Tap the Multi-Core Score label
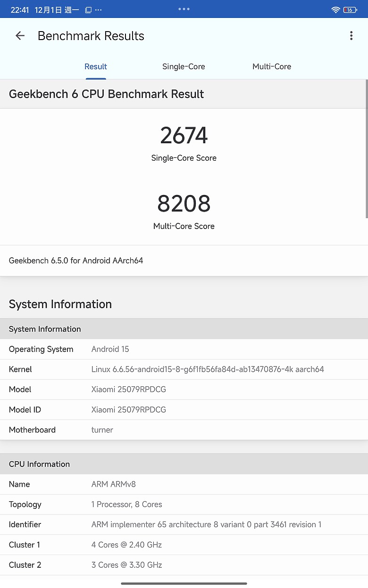368x588 pixels. tap(184, 226)
